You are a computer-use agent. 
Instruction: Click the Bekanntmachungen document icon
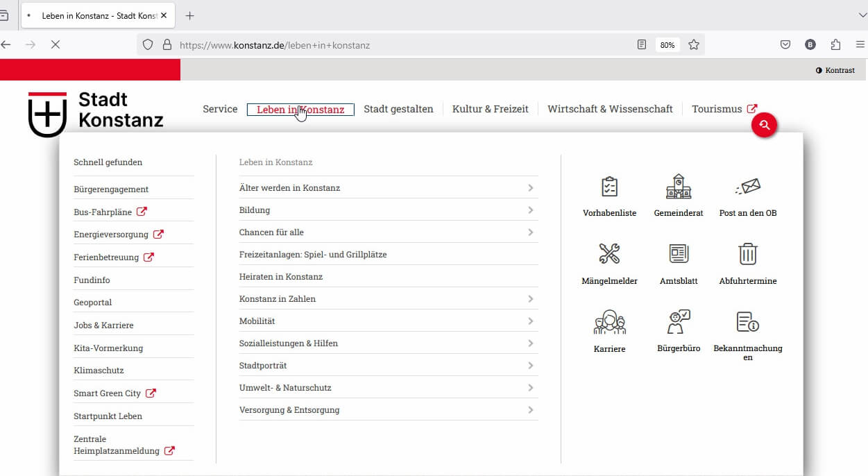click(x=747, y=322)
